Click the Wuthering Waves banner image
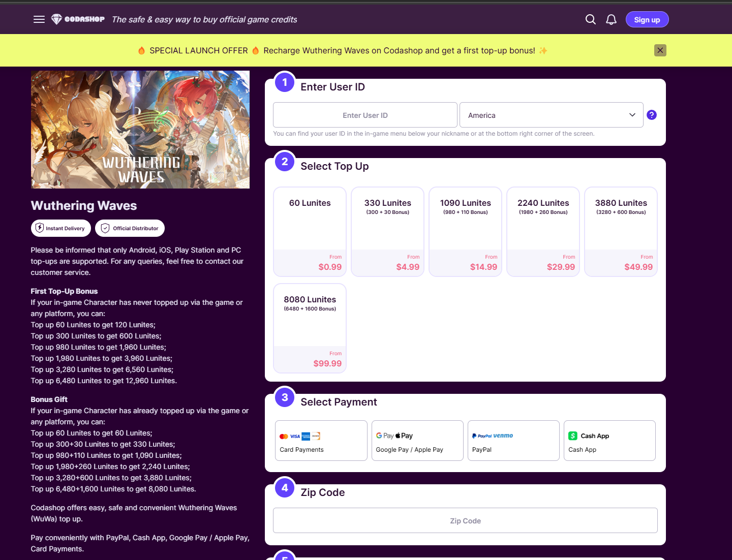Image resolution: width=732 pixels, height=560 pixels. 140,130
